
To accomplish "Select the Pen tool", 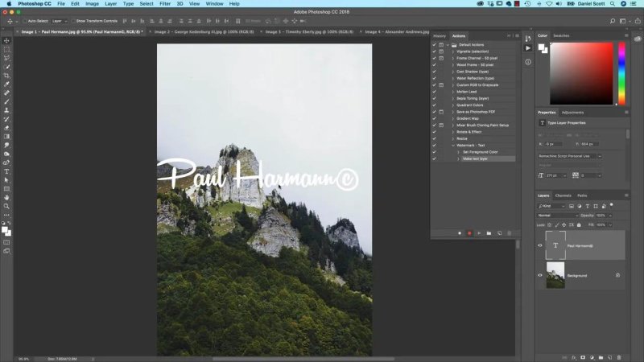I will tap(6, 162).
